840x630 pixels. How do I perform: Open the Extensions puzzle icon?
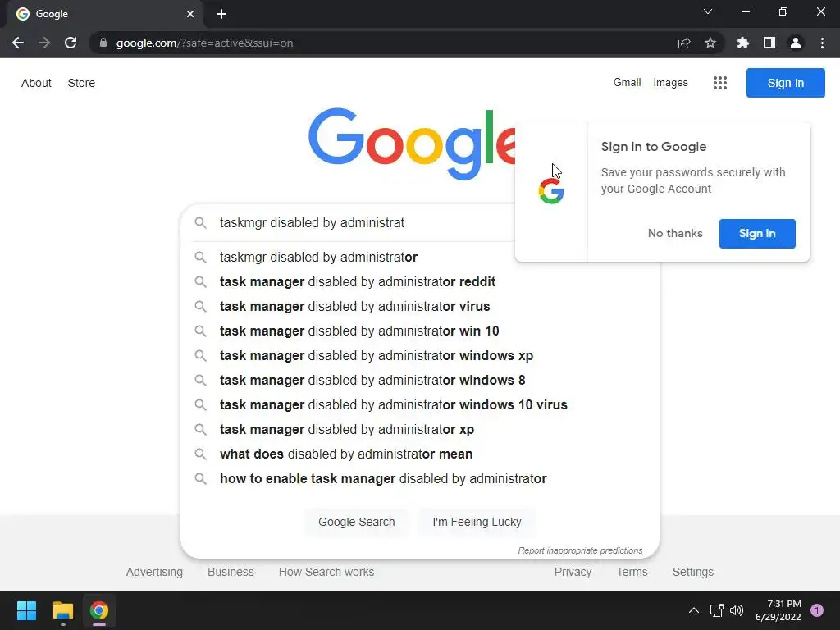click(x=743, y=43)
